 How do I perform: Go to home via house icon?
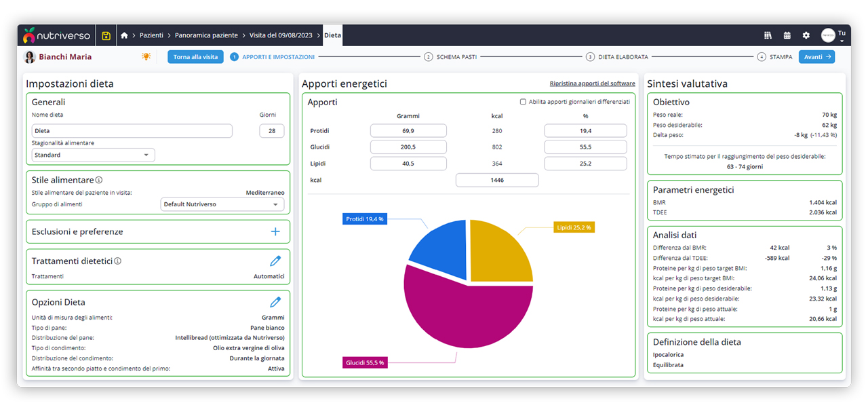(124, 35)
